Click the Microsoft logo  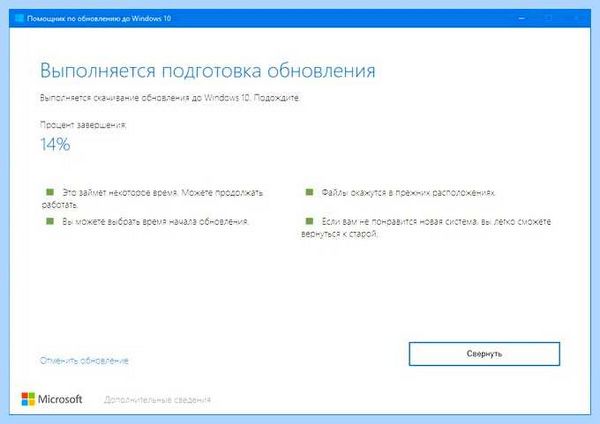click(52, 399)
